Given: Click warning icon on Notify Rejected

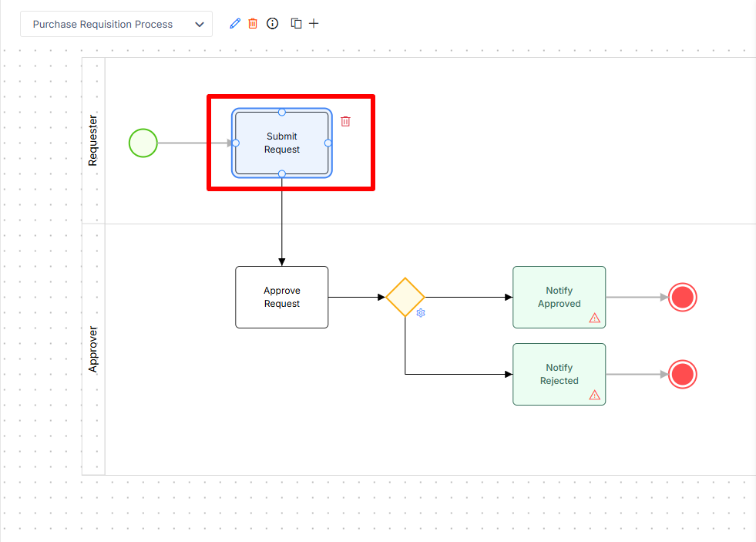Looking at the screenshot, I should (594, 395).
